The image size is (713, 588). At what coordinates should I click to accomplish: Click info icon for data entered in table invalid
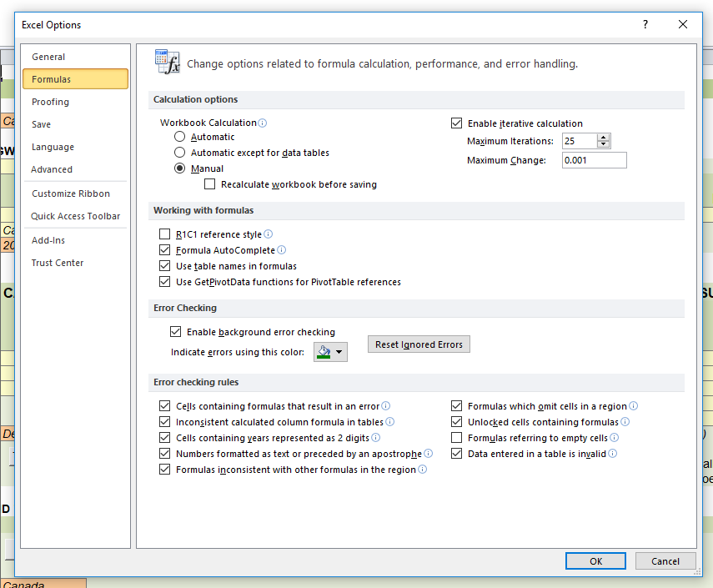[x=612, y=454]
